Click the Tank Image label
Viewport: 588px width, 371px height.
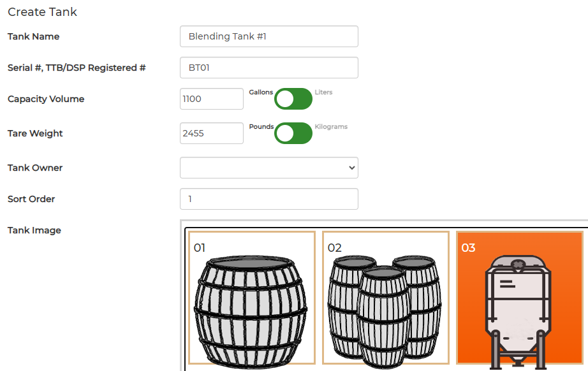click(x=34, y=230)
